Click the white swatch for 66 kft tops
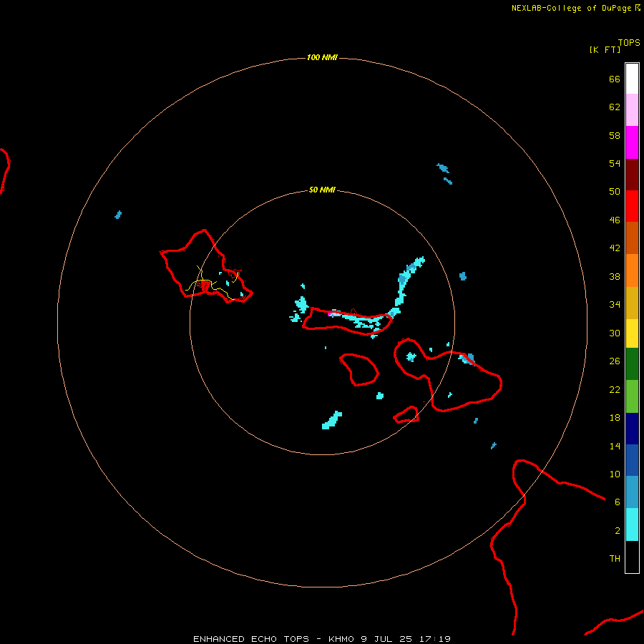This screenshot has width=644, height=644. [x=632, y=79]
